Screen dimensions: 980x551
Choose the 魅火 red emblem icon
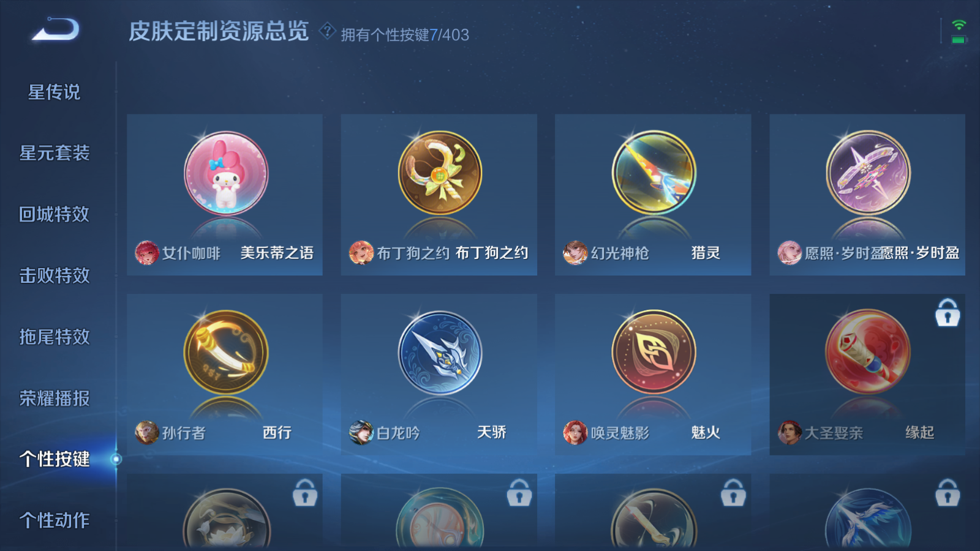pos(654,351)
